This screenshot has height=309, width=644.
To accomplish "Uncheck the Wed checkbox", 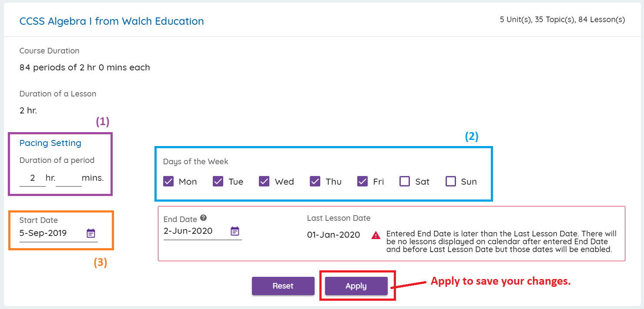I will click(264, 181).
